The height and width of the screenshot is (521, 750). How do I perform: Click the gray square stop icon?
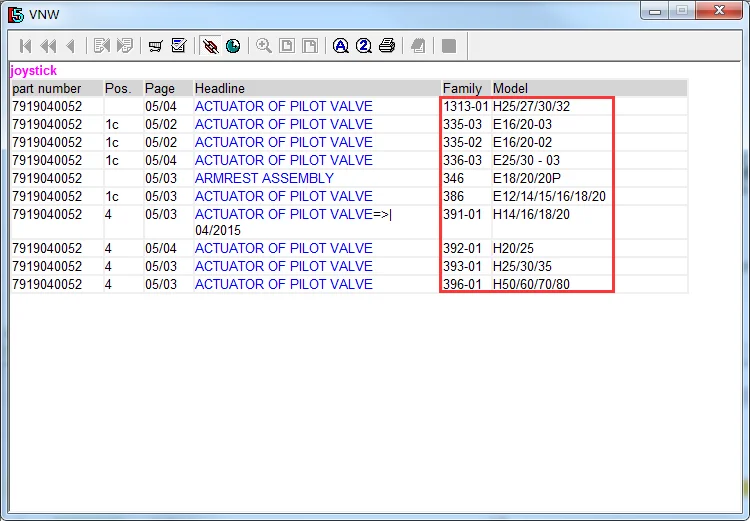coord(449,46)
